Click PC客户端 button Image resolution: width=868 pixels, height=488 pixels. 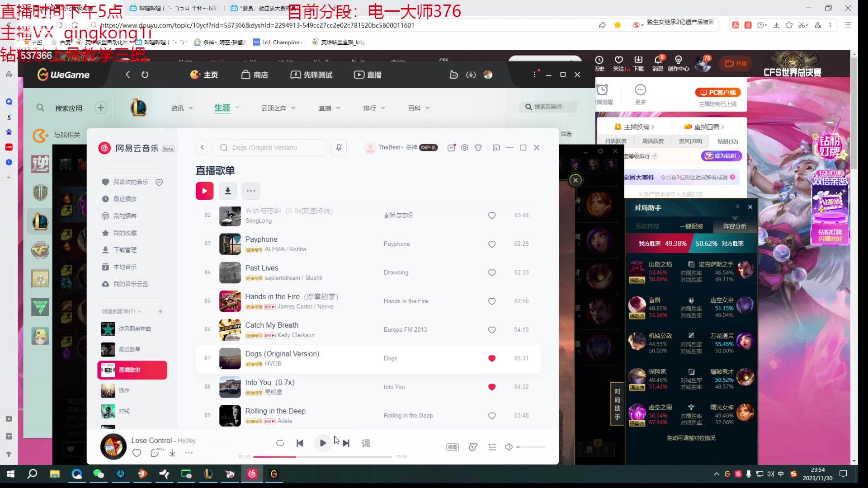718,93
